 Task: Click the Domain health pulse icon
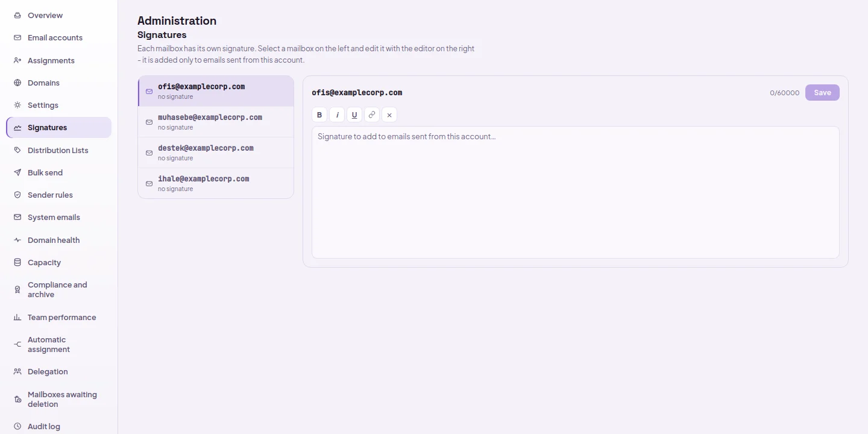(17, 240)
